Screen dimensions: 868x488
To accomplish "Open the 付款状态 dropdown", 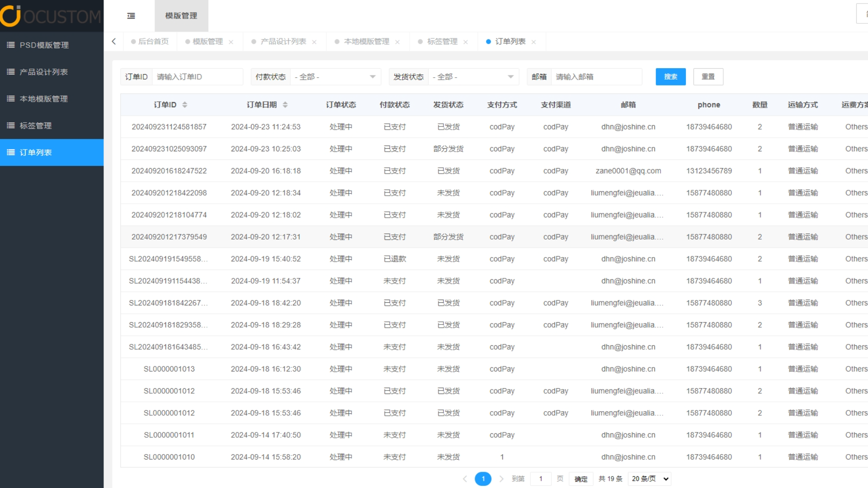I will pos(335,77).
